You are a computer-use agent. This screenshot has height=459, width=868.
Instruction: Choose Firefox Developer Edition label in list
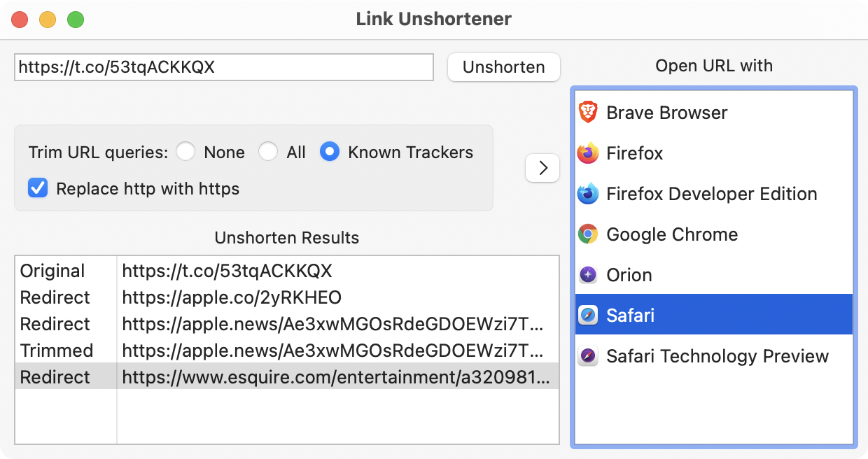point(711,194)
